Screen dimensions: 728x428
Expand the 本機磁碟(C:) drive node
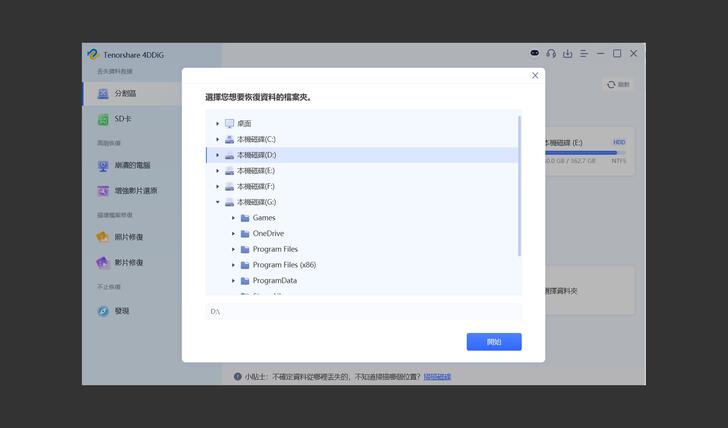[217, 140]
